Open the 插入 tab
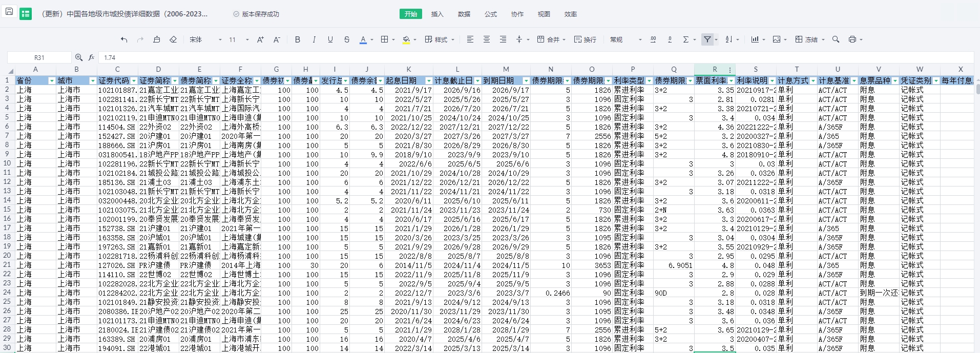The height and width of the screenshot is (353, 980). click(x=437, y=14)
